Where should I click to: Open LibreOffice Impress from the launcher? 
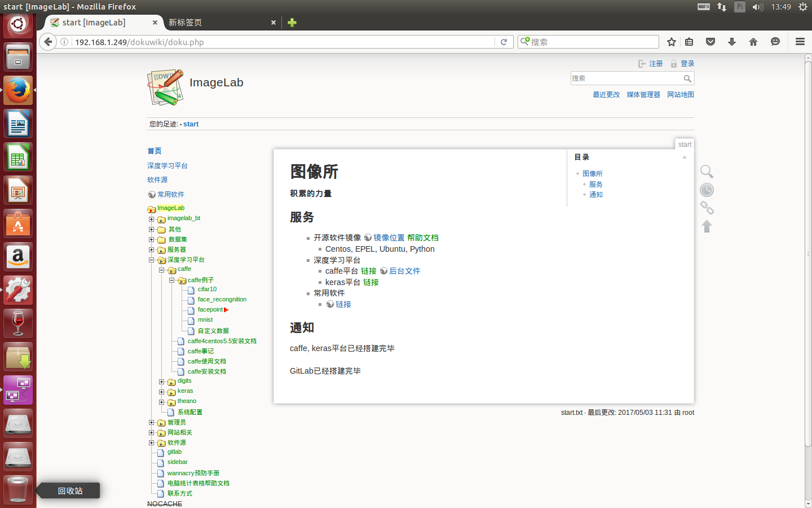click(x=18, y=190)
